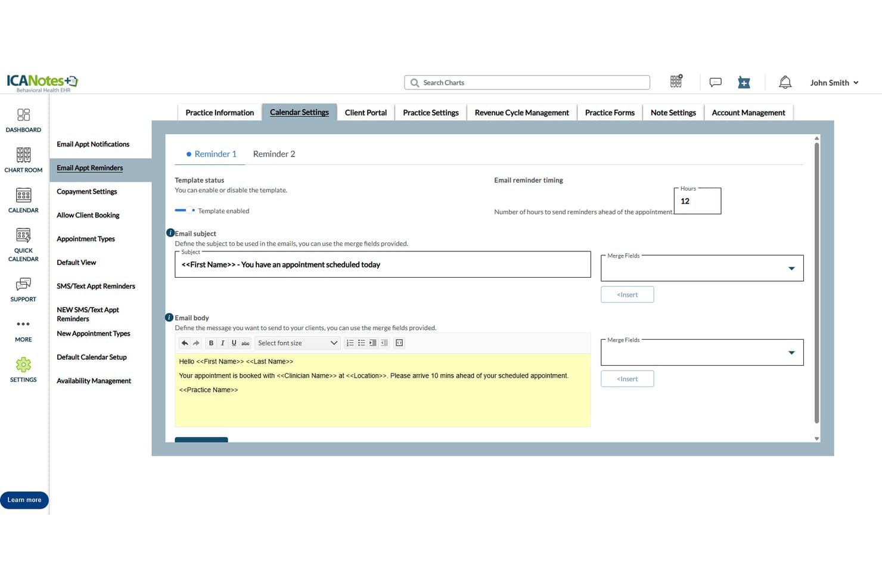Click the email Subject text field
Viewport: 882px width, 588px height.
pyautogui.click(x=383, y=265)
